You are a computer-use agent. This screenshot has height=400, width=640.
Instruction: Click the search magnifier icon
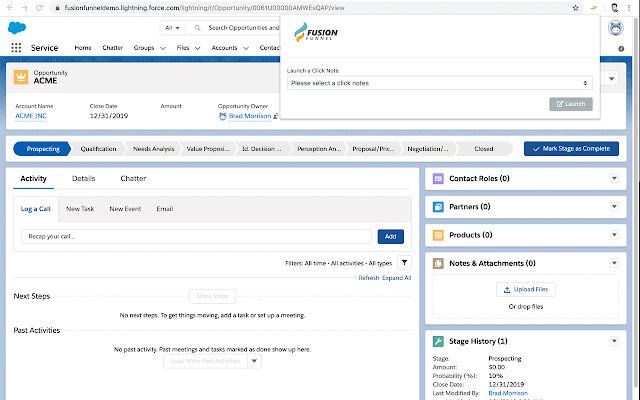[x=198, y=28]
